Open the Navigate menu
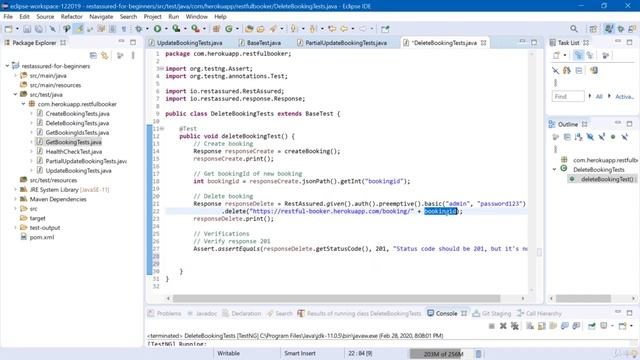 click(101, 16)
